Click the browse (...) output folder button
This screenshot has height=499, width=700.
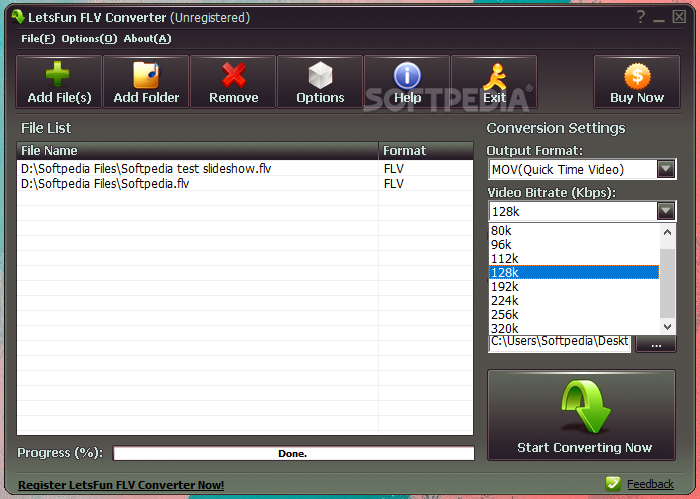pyautogui.click(x=656, y=344)
